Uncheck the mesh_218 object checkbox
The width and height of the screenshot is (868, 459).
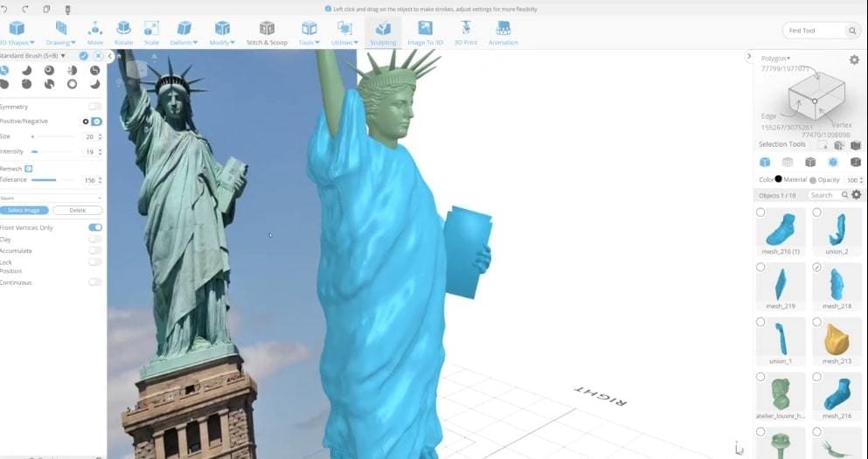coord(817,268)
